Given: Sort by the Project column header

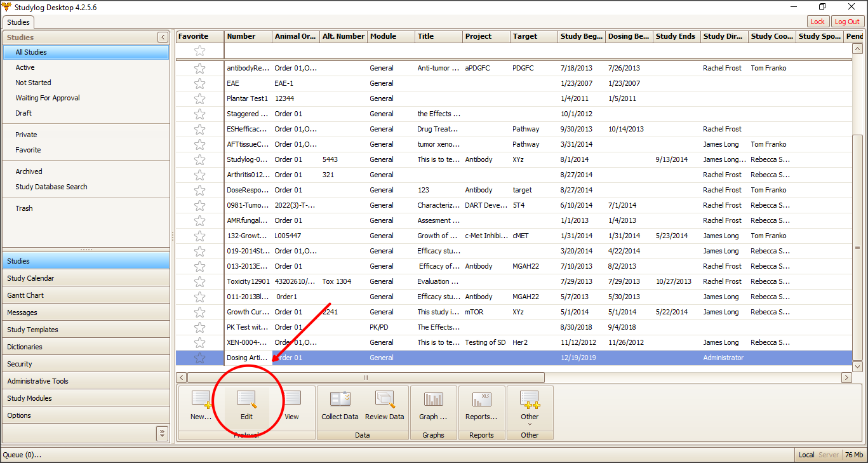Looking at the screenshot, I should click(x=486, y=36).
